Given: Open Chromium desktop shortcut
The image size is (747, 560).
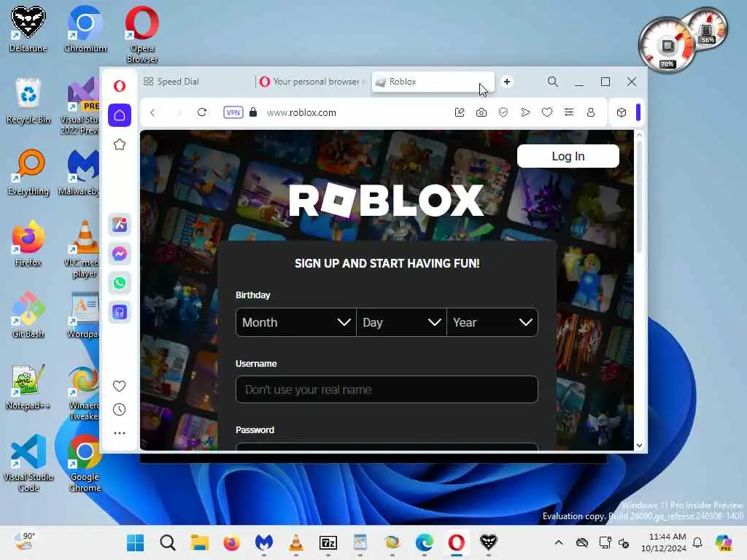Looking at the screenshot, I should pyautogui.click(x=85, y=28).
